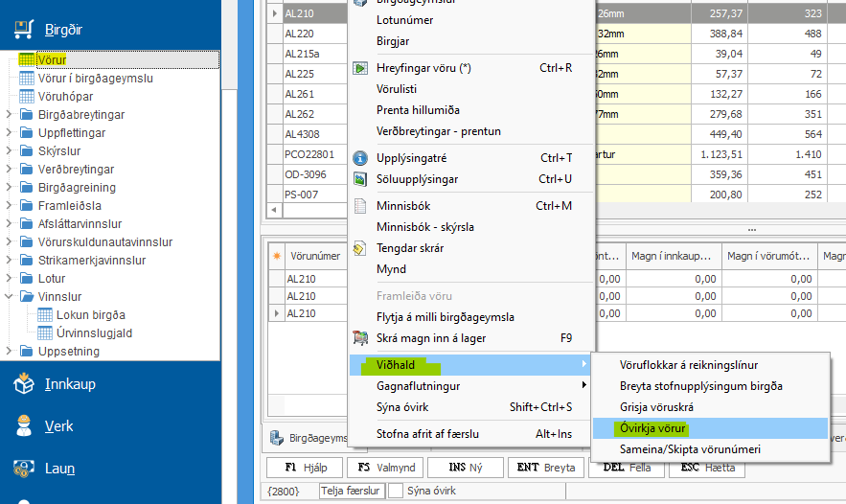Viewport: 846px width, 504px height.
Task: Select the Vörunúmer column header
Action: point(314,257)
